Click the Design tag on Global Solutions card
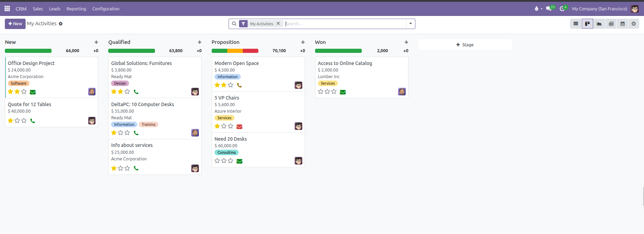The width and height of the screenshot is (644, 234). [120, 83]
